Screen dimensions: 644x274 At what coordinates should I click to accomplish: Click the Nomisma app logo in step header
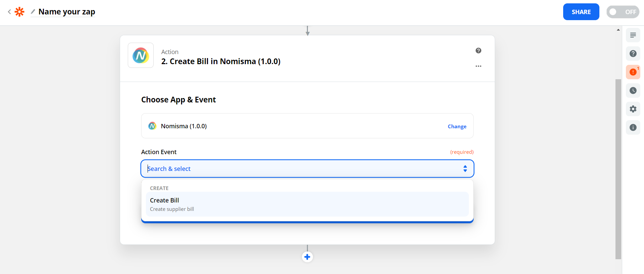point(141,55)
